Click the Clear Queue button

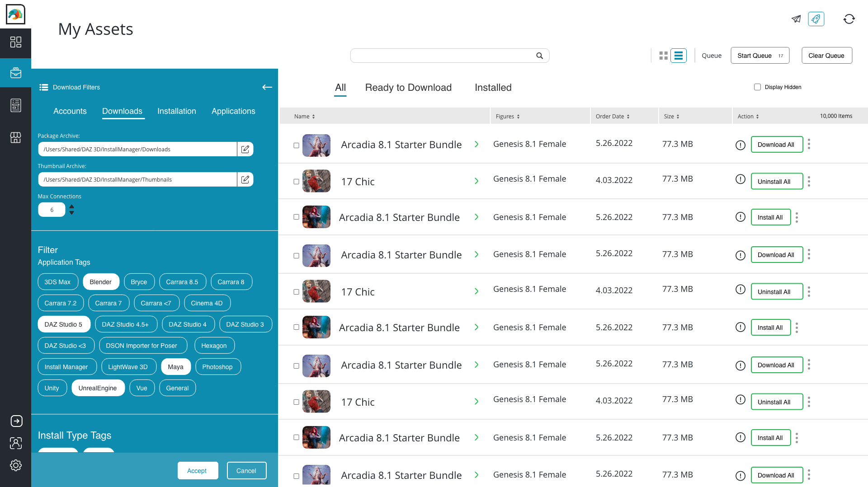coord(826,56)
